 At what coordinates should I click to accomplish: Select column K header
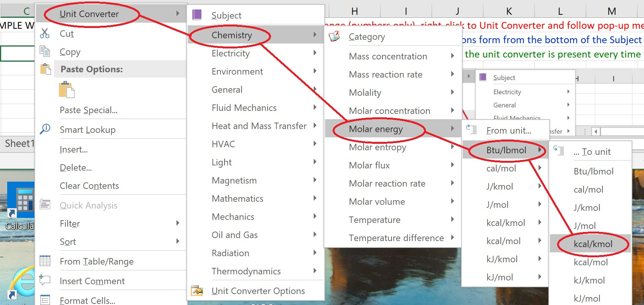509,11
